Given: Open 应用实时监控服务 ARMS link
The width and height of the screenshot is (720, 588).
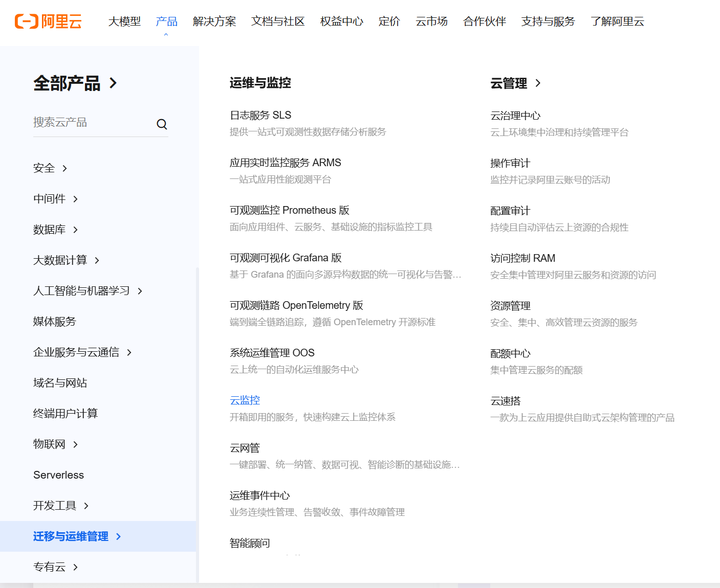Looking at the screenshot, I should tap(285, 163).
